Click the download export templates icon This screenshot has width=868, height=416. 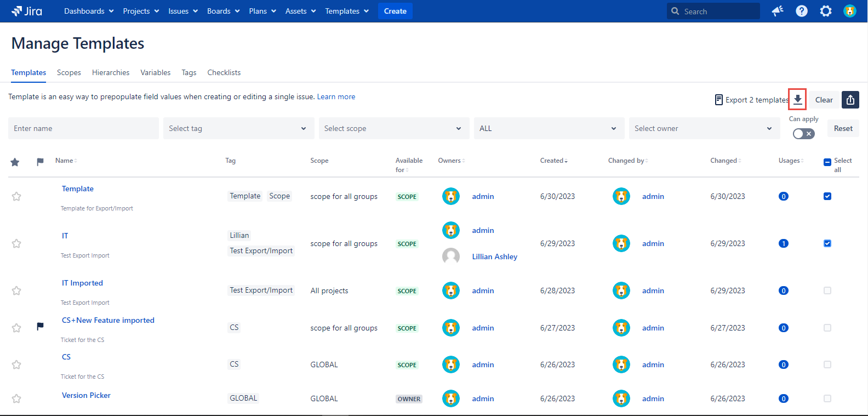pos(797,100)
